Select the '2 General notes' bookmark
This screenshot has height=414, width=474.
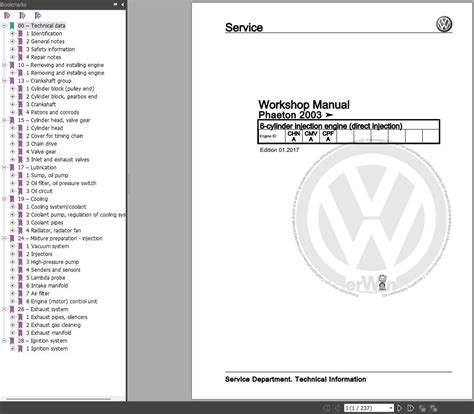(45, 41)
